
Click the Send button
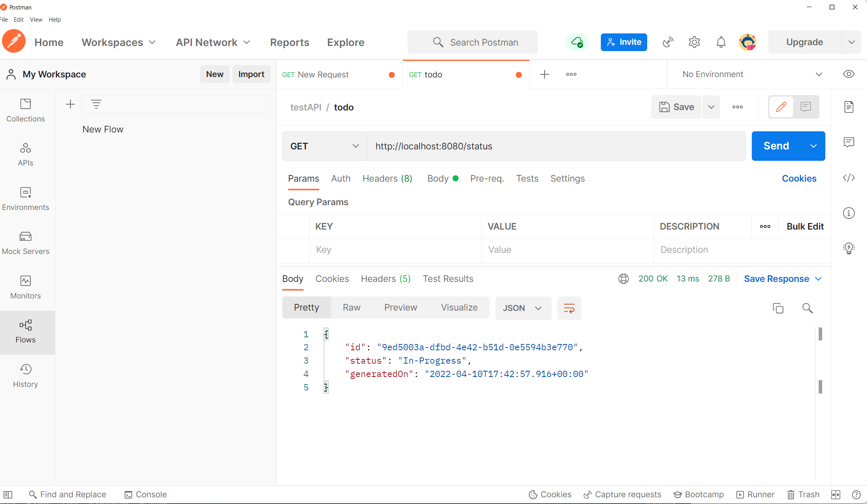tap(776, 146)
